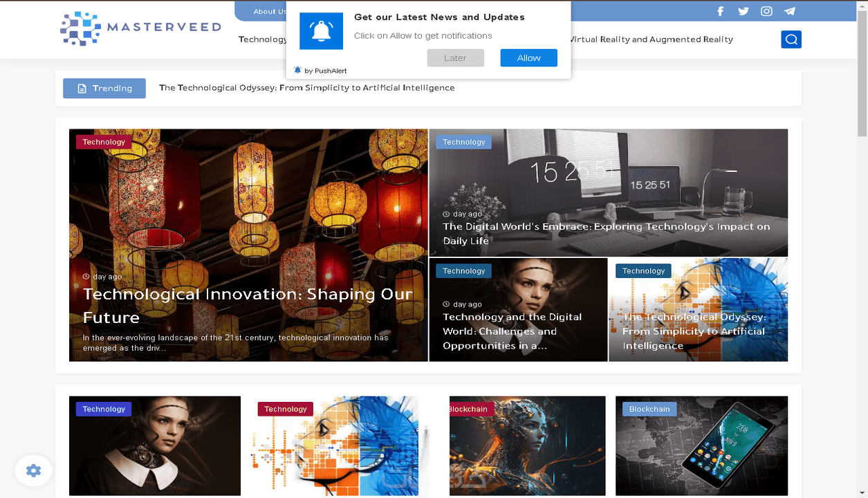Go home via the Masterveed logo
Screen dimensions: 868x498
pos(140,28)
